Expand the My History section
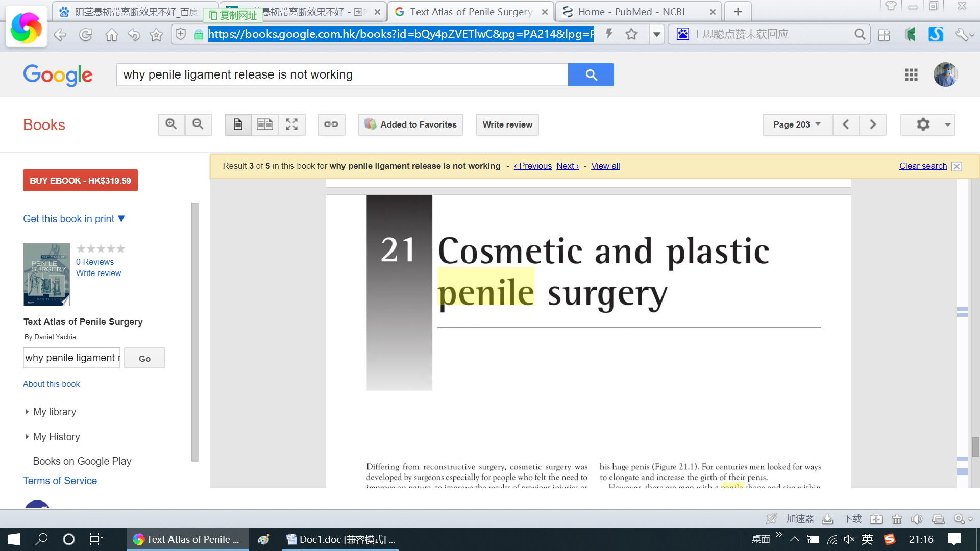This screenshot has width=980, height=551. (x=52, y=437)
